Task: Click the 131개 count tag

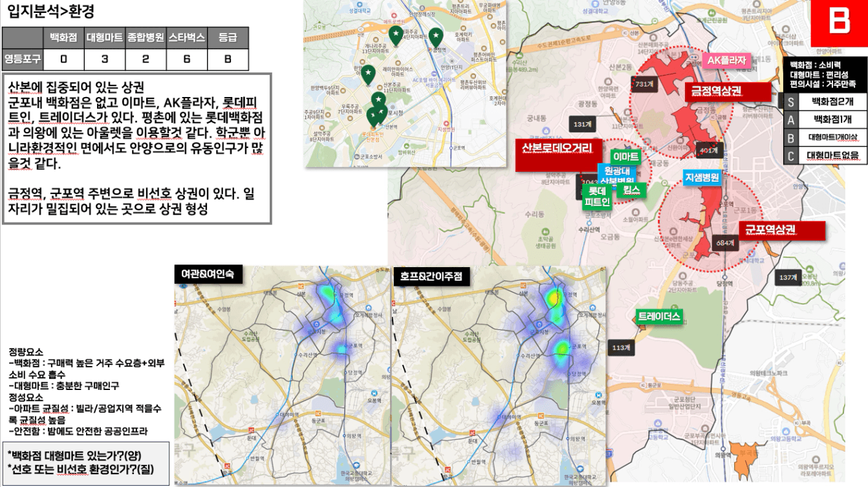Action: (x=582, y=124)
